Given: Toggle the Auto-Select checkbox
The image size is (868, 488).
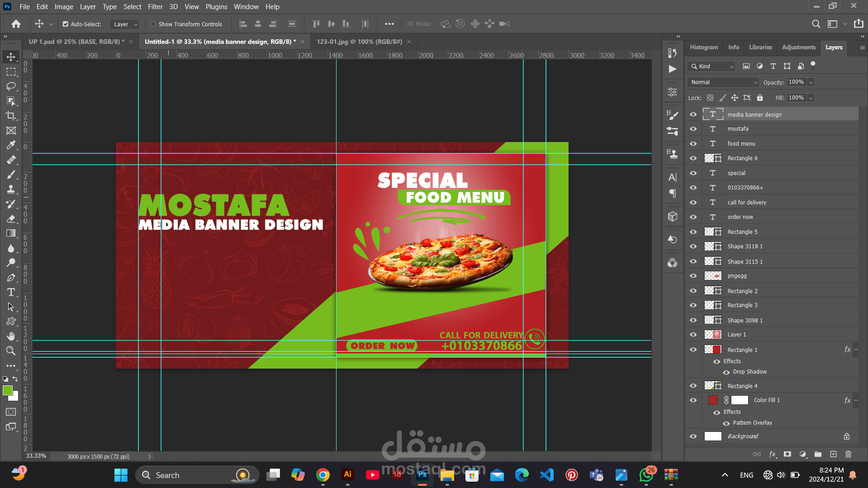Looking at the screenshot, I should [66, 24].
